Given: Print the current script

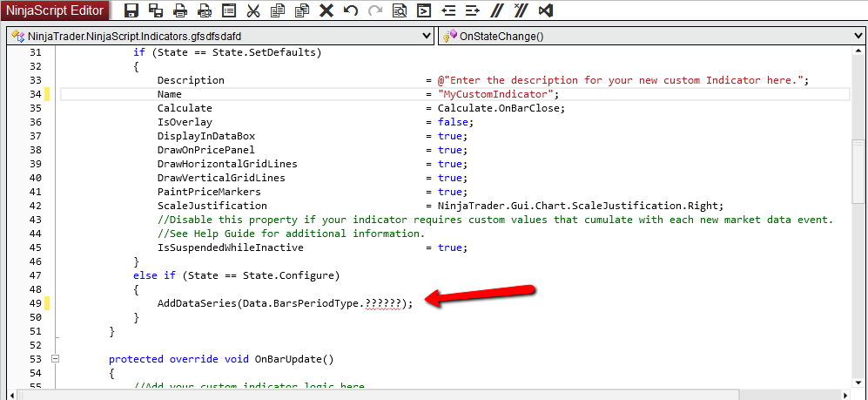Looking at the screenshot, I should tap(180, 10).
